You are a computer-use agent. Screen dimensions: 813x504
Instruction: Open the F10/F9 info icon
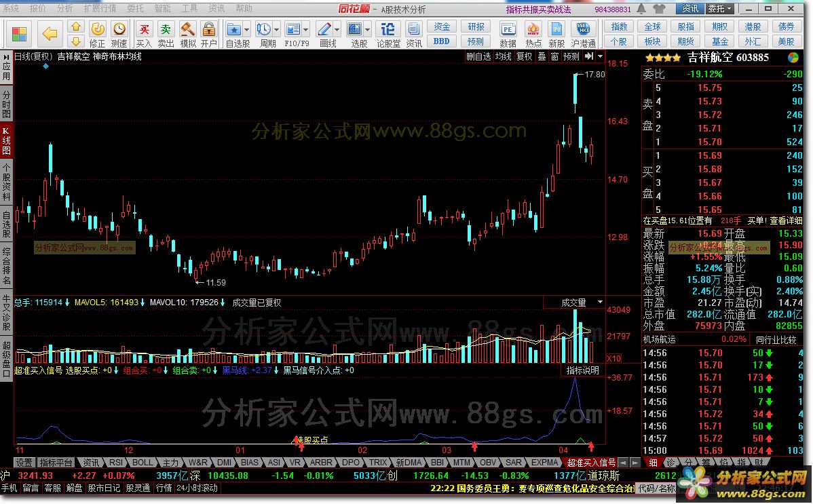coord(293,29)
